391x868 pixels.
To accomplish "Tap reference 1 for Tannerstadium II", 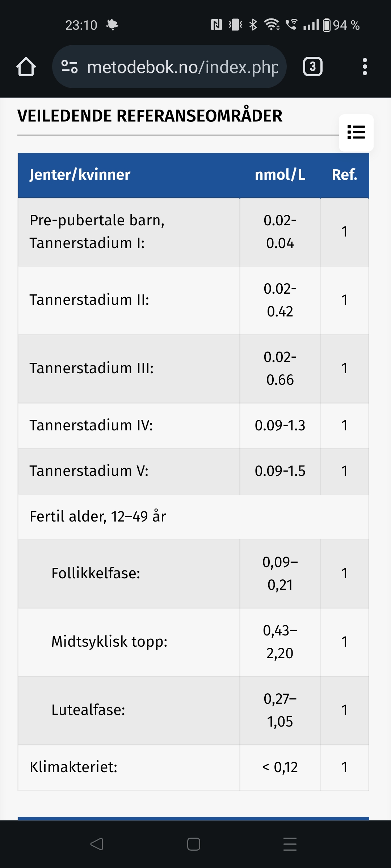I will coord(344,300).
